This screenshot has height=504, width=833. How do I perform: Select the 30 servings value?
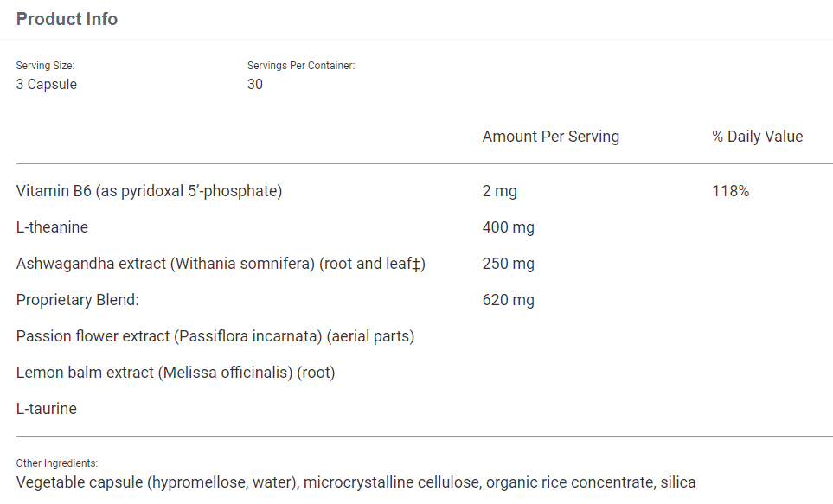(x=255, y=84)
